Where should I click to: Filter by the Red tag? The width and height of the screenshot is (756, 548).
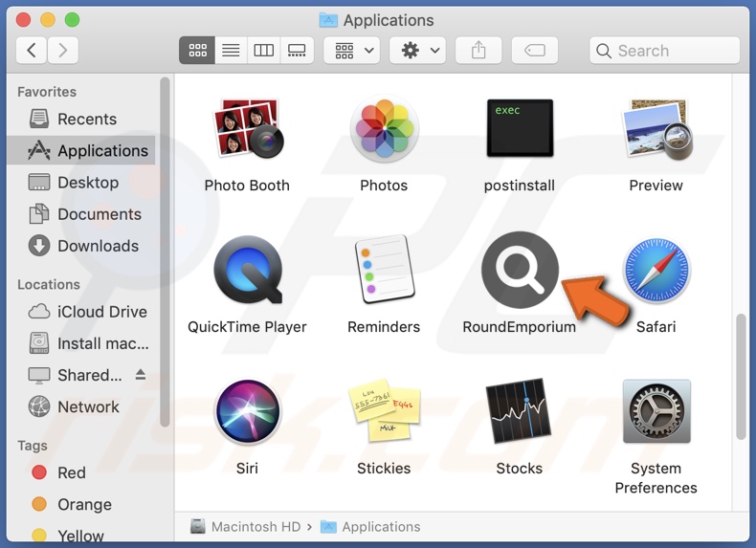(81, 472)
